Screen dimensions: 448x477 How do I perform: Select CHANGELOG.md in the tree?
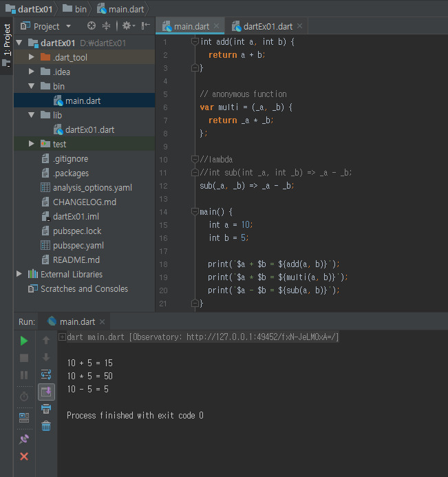click(84, 202)
